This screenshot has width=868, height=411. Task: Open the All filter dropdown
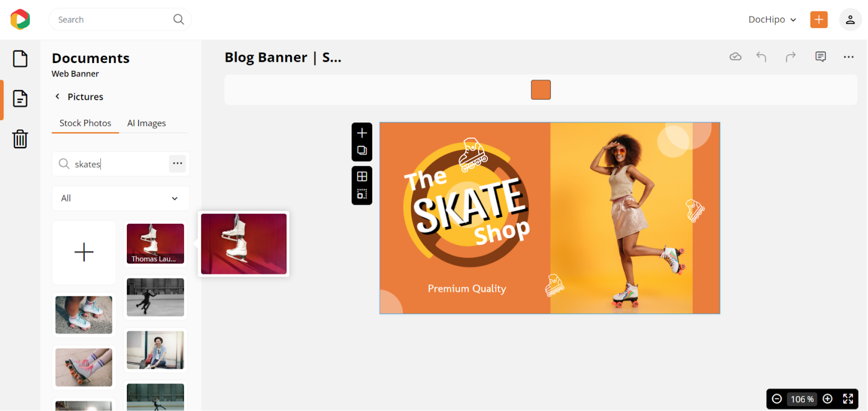point(121,198)
